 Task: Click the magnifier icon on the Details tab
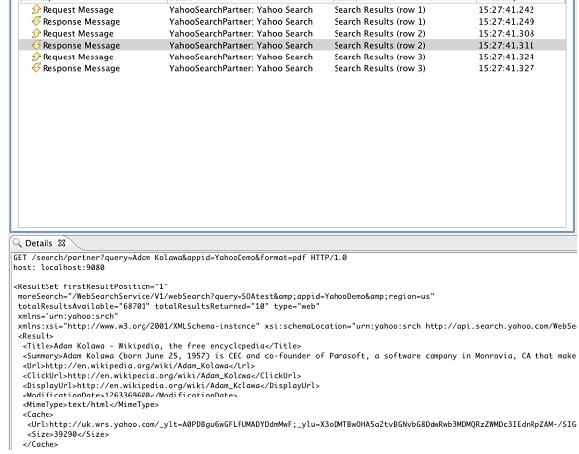pos(17,243)
